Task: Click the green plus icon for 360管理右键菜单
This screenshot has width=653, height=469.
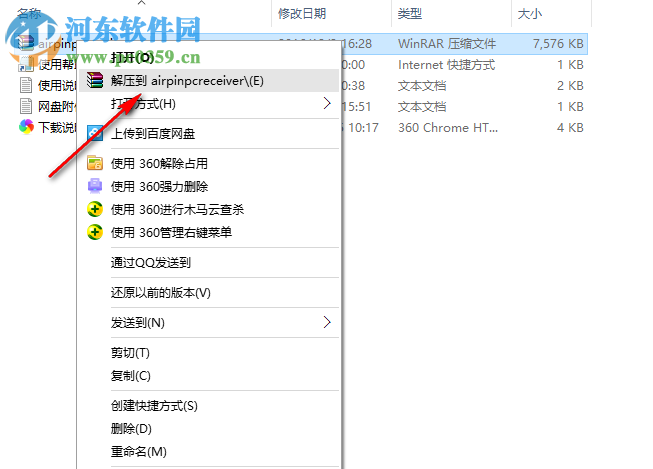Action: [x=95, y=232]
